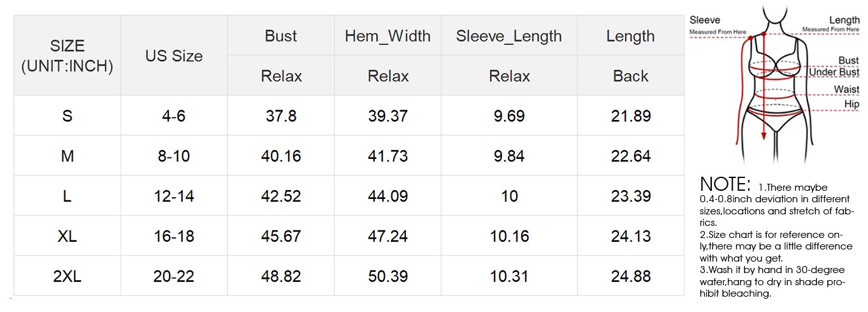Click the Hip label on diagram
The height and width of the screenshot is (312, 868).
point(851,105)
